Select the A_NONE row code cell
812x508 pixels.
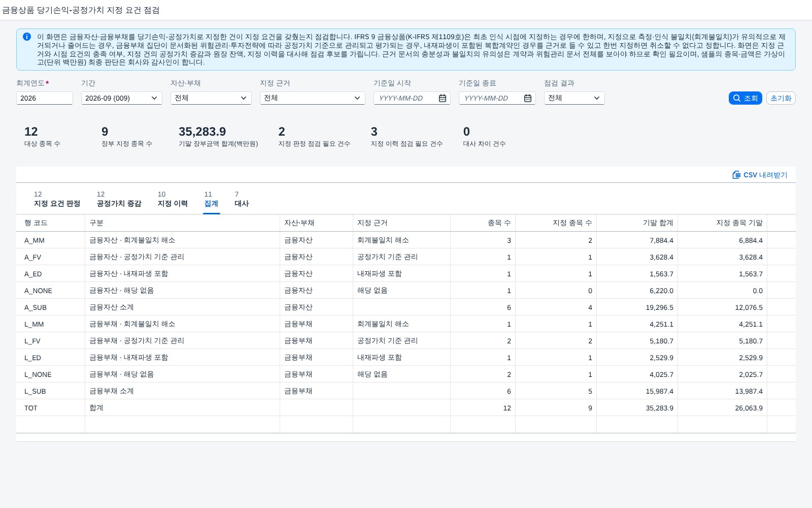point(51,291)
